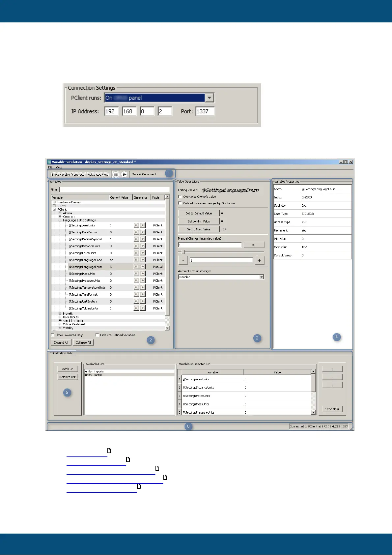This screenshot has height=555, width=392.
Task: Start generator for @SettingsLanguageCode row
Action: coord(143,260)
